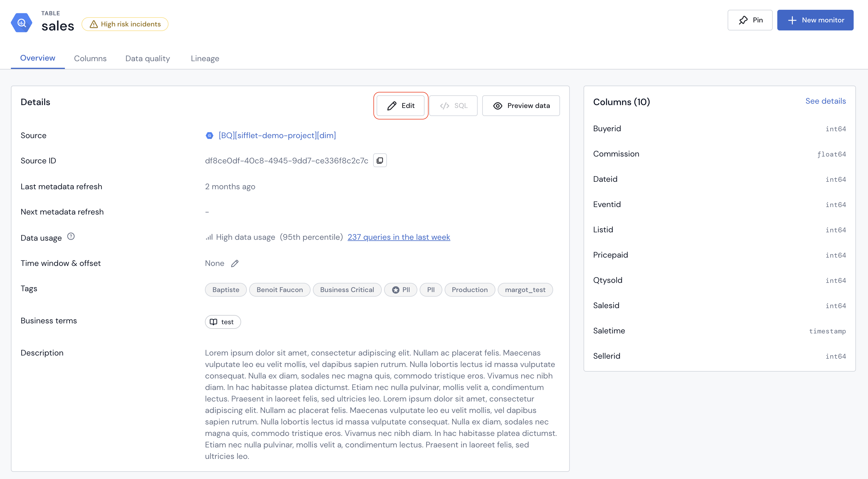The width and height of the screenshot is (868, 479).
Task: Open the Data quality tab
Action: coord(148,59)
